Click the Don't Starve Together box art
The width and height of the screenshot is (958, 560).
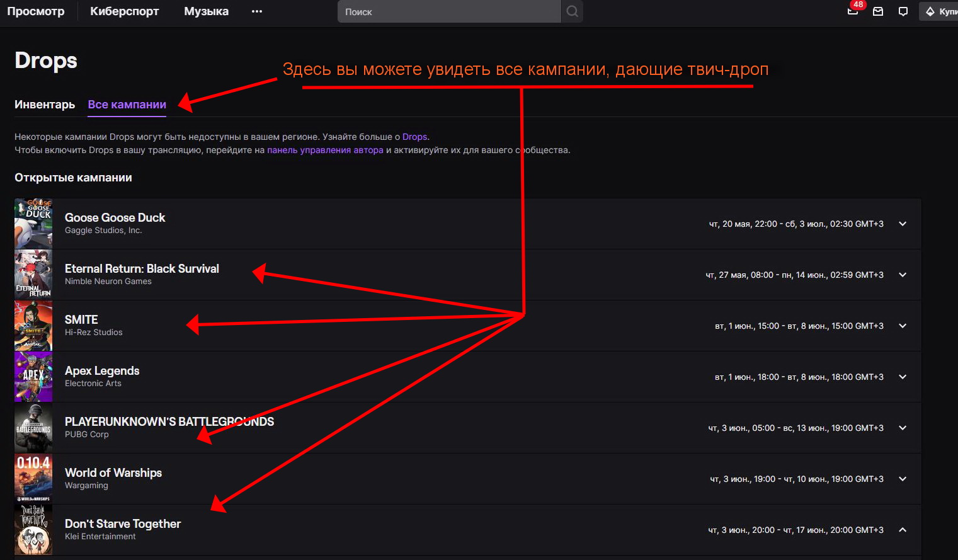[33, 530]
